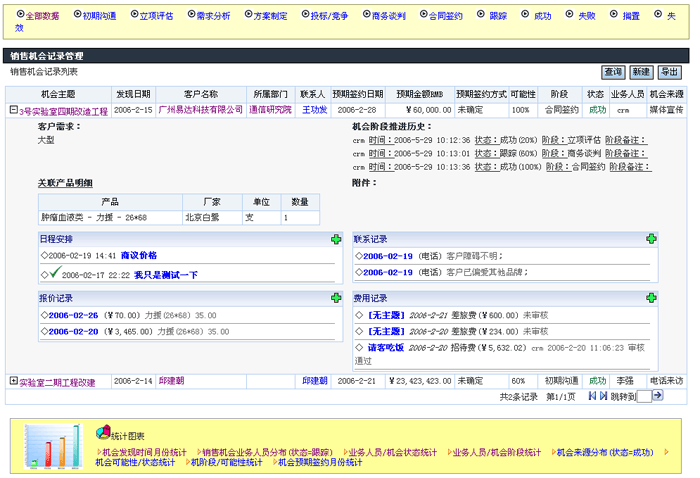
Task: Open 机会来源分布 (状态=成功) report
Action: coord(605,453)
